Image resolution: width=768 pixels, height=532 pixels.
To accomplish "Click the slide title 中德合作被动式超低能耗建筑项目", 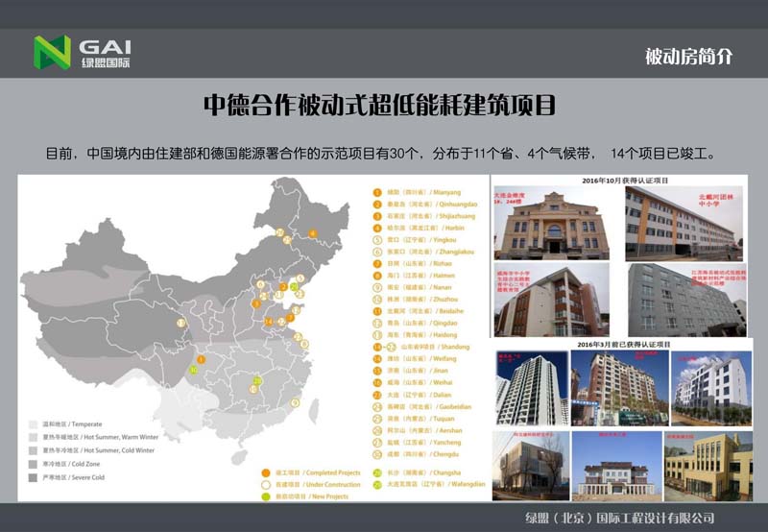I will point(379,106).
